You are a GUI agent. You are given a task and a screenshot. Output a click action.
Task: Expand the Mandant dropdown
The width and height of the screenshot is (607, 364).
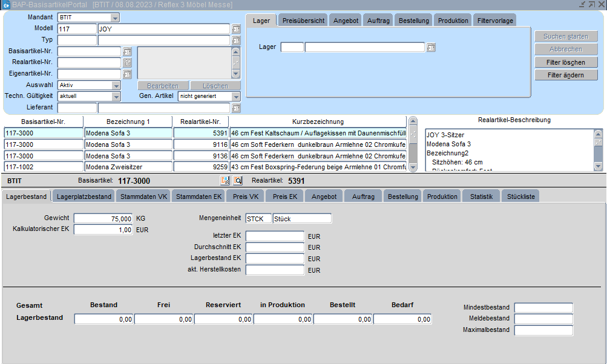click(x=115, y=18)
